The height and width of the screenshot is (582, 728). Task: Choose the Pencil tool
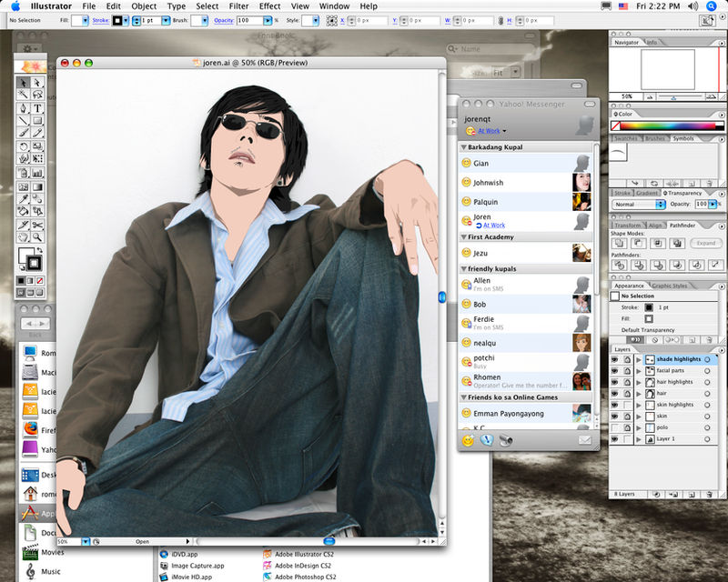point(37,133)
